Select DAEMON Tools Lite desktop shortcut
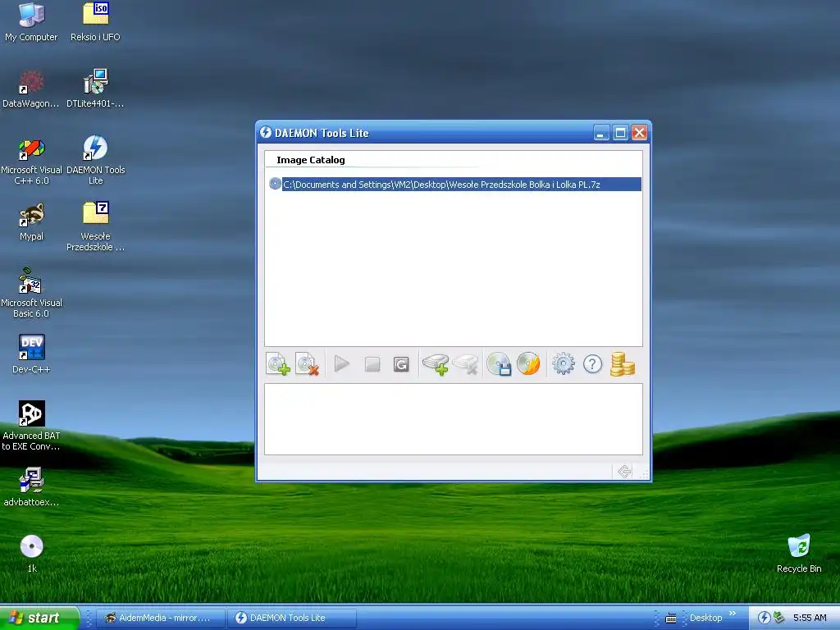This screenshot has height=630, width=840. tap(95, 160)
